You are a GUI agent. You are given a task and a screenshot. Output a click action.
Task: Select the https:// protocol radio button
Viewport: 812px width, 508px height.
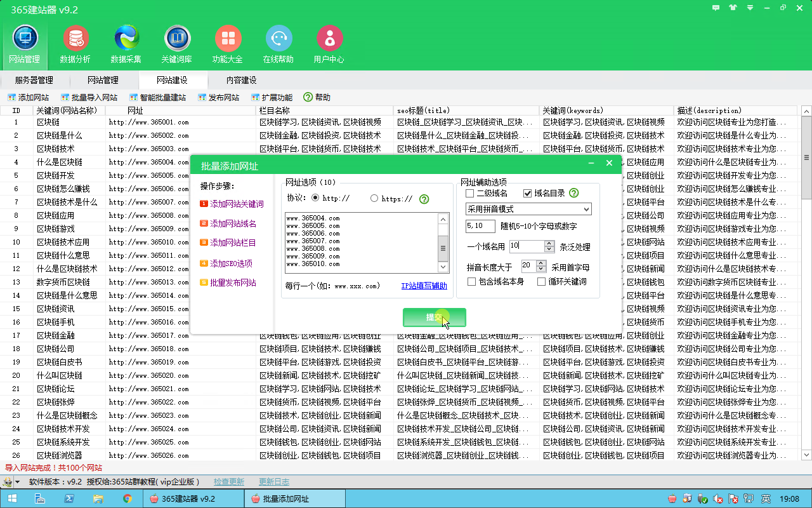374,198
